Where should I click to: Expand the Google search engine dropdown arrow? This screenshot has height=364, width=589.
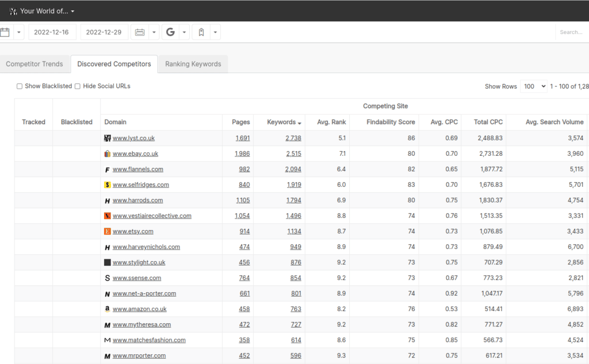(x=184, y=32)
